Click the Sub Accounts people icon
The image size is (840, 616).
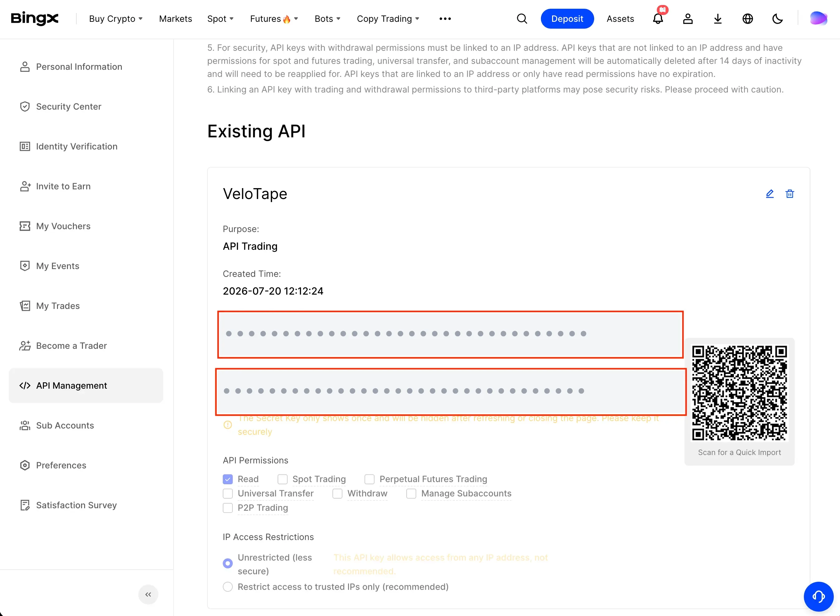(x=25, y=425)
